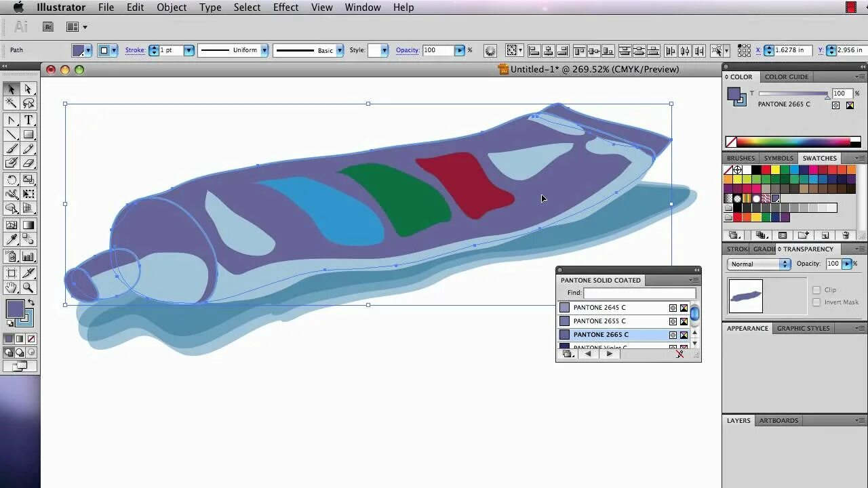The height and width of the screenshot is (488, 868).
Task: Select the Selection tool (black arrow)
Action: click(x=12, y=89)
